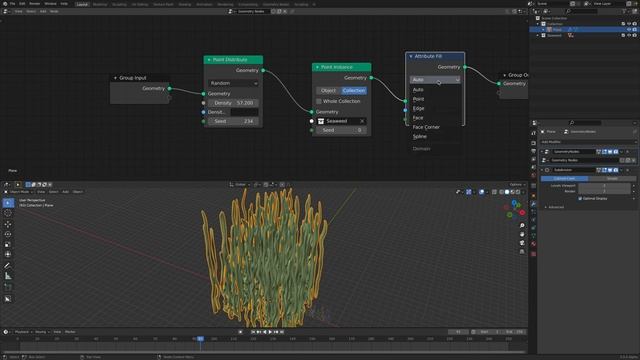Select the Object toggle in Point Instance node

click(x=328, y=91)
